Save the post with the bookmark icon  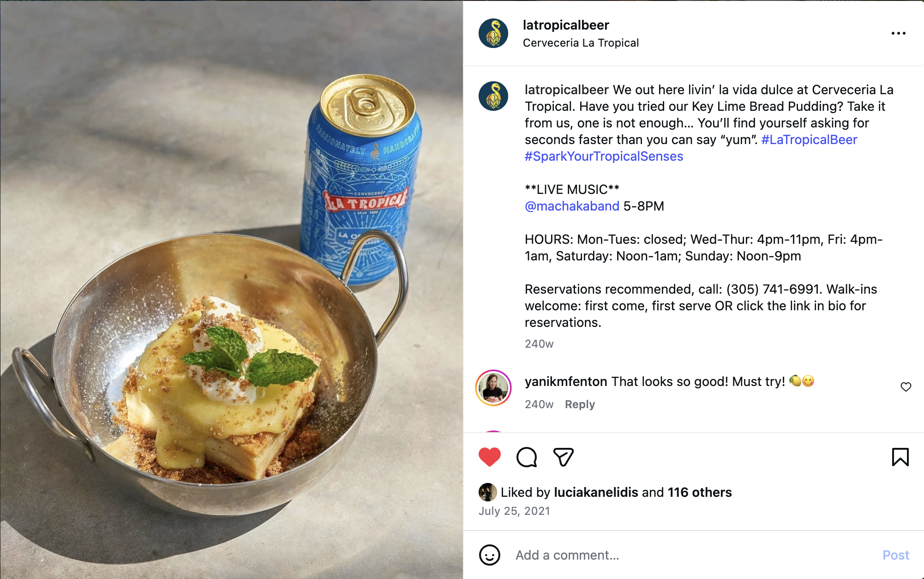(x=900, y=457)
